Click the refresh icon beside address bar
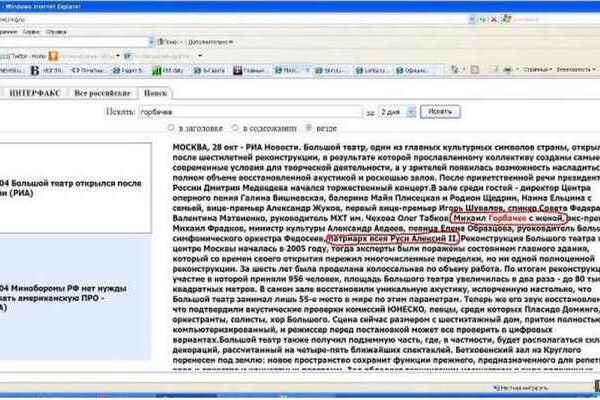The width and height of the screenshot is (600, 400). pyautogui.click(x=483, y=19)
